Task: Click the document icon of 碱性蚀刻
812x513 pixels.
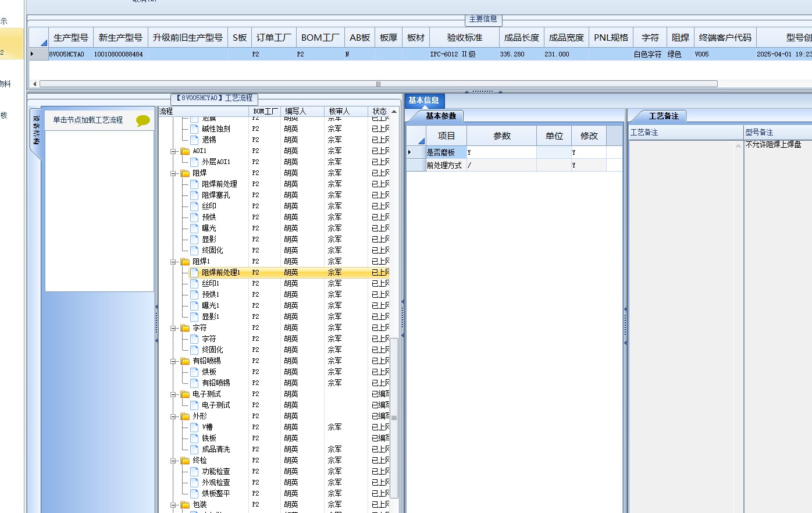Action: 194,129
